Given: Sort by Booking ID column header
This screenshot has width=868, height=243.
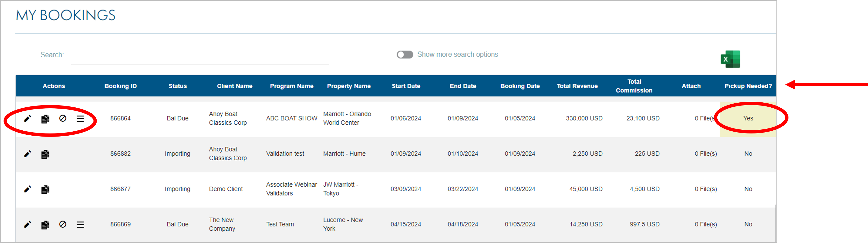Looking at the screenshot, I should tap(121, 86).
